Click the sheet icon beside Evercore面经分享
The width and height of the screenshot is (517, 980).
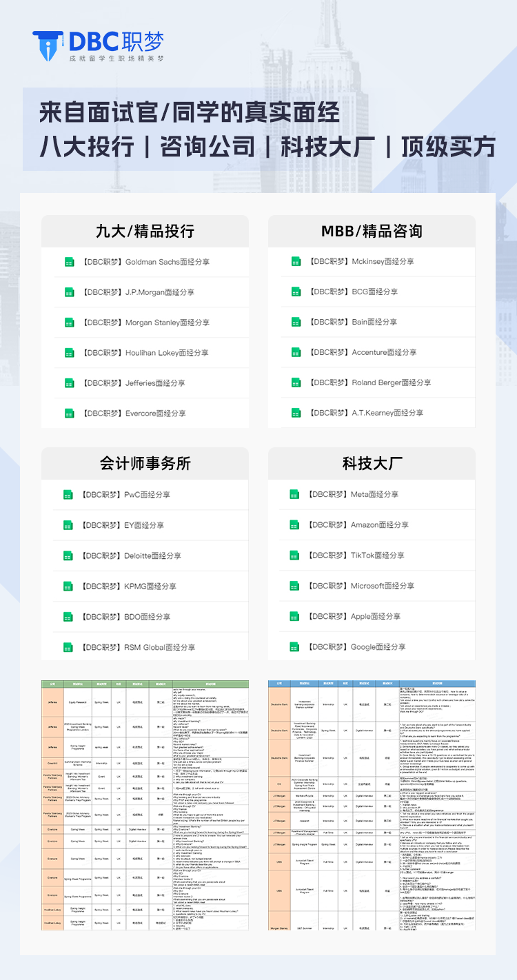tap(69, 414)
